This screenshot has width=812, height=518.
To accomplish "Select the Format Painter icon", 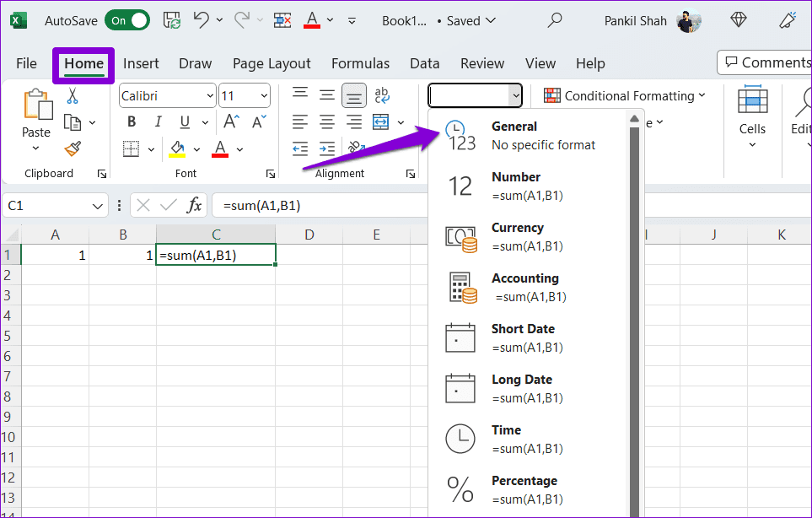I will 74,149.
